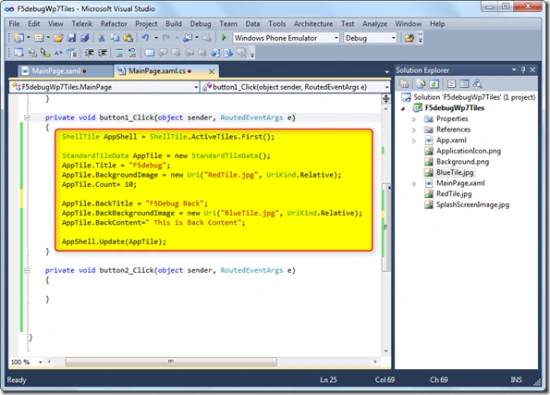The width and height of the screenshot is (550, 395).
Task: Decrease line indent icon
Action: pos(89,53)
